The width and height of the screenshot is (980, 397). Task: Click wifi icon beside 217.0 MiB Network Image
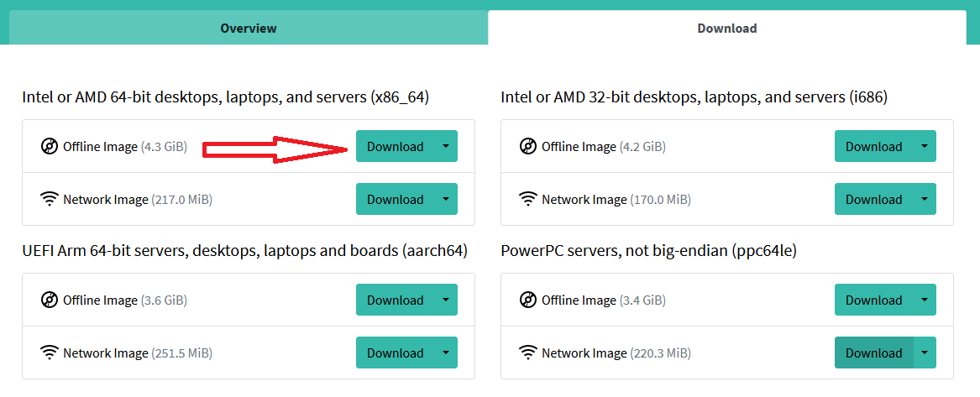pyautogui.click(x=49, y=200)
